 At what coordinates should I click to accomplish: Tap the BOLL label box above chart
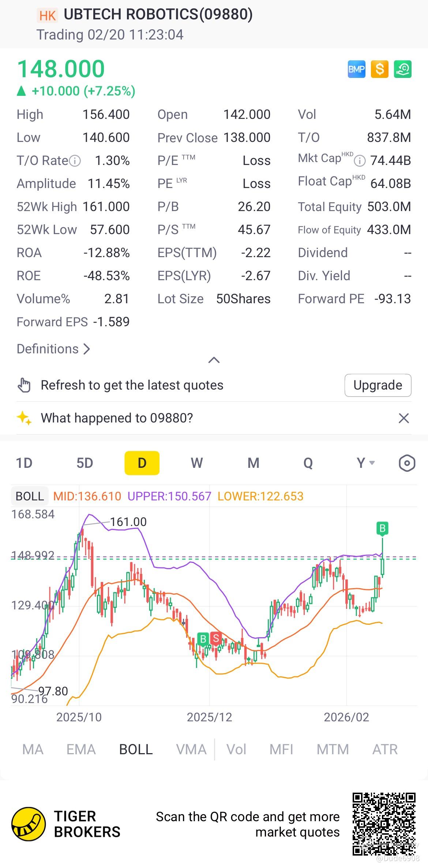[x=30, y=496]
